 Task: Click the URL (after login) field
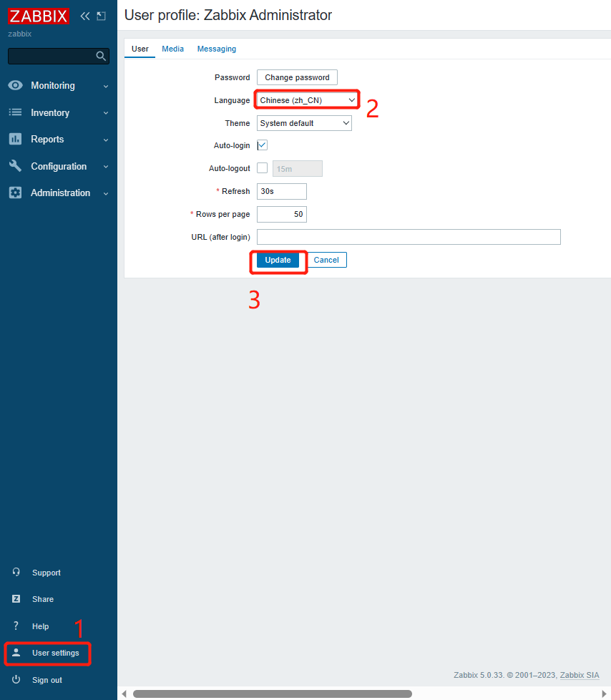[409, 237]
